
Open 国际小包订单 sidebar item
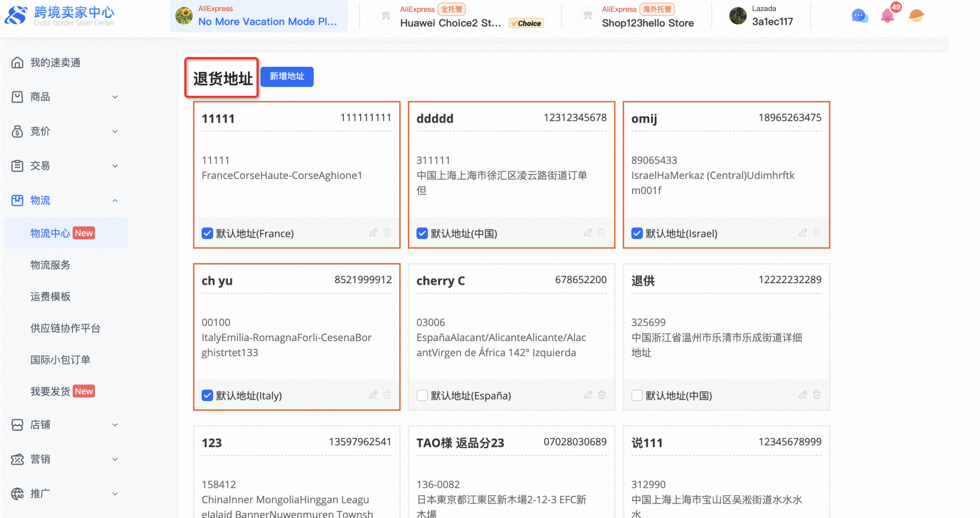[60, 360]
